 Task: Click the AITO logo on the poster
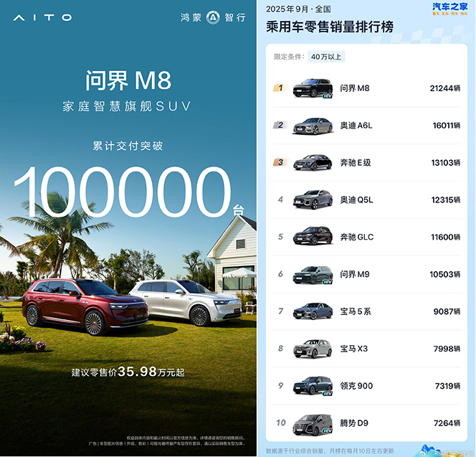[x=45, y=17]
